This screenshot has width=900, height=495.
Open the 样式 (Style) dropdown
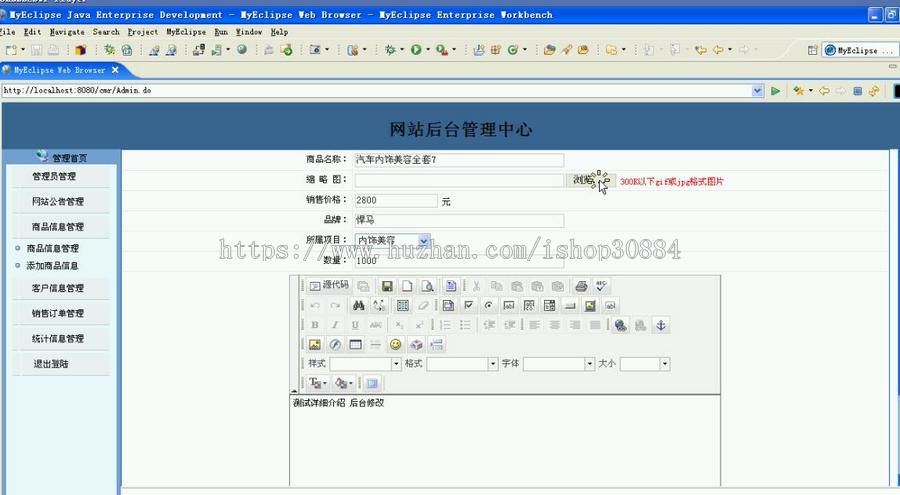pos(365,363)
